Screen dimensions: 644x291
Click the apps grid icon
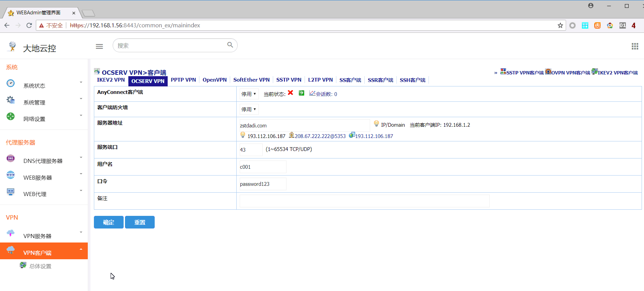(x=635, y=46)
